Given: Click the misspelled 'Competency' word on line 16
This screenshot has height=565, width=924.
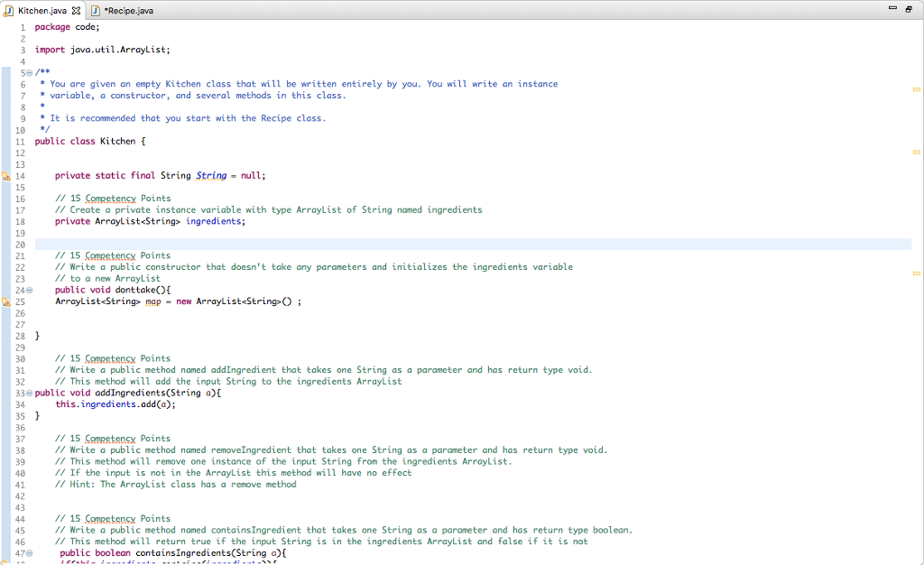Looking at the screenshot, I should point(111,199).
